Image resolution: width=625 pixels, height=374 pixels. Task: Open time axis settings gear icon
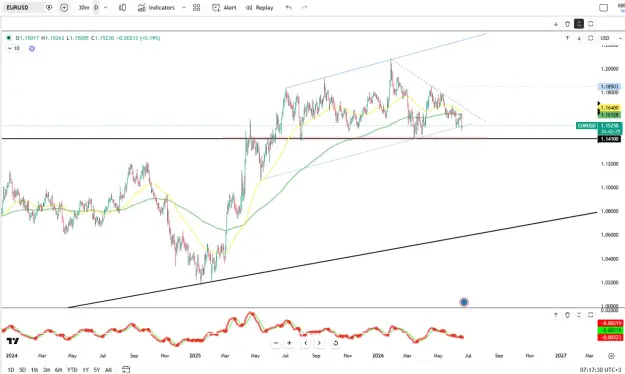611,356
